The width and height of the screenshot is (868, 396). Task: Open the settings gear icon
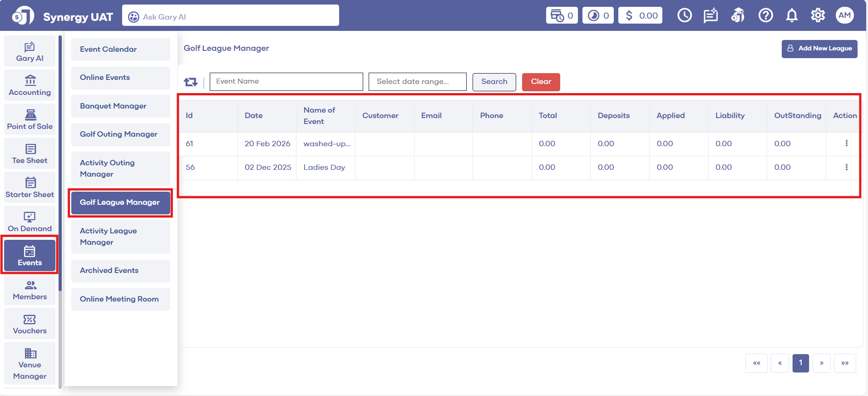click(x=818, y=15)
